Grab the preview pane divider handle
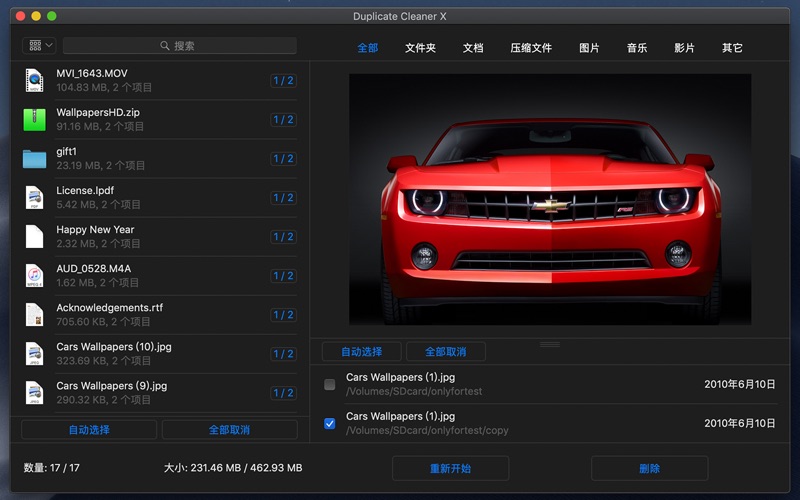Screen dimensions: 800x500 pos(550,344)
